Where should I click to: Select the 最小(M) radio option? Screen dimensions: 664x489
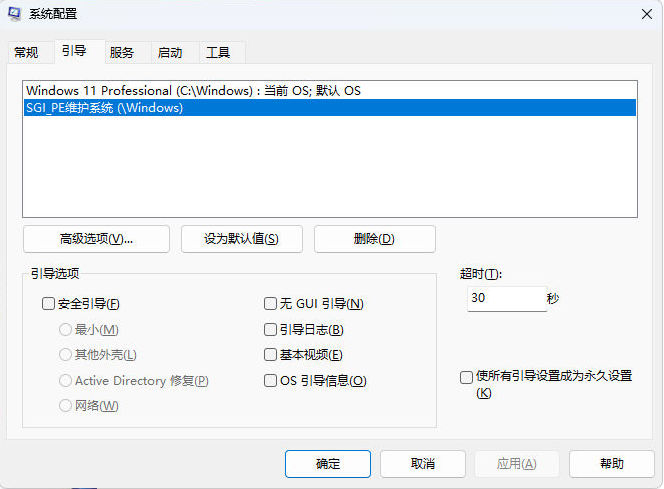tap(65, 329)
